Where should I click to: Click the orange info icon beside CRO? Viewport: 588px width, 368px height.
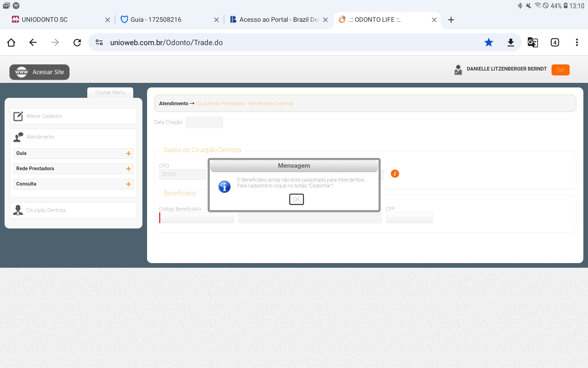tap(395, 174)
